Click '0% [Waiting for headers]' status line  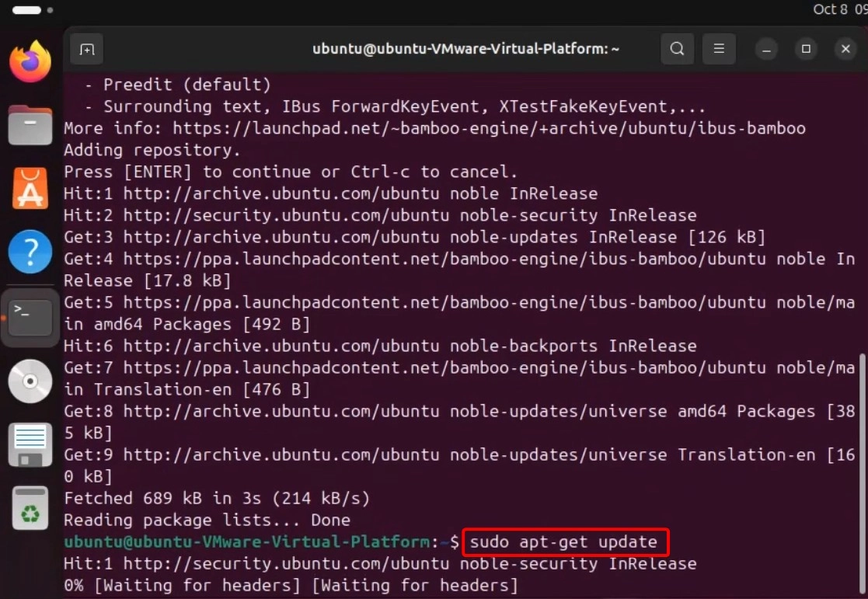(x=291, y=586)
